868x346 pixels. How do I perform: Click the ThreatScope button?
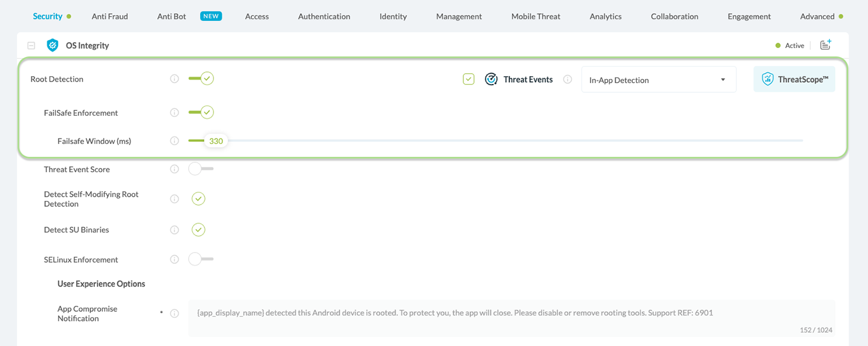click(794, 79)
